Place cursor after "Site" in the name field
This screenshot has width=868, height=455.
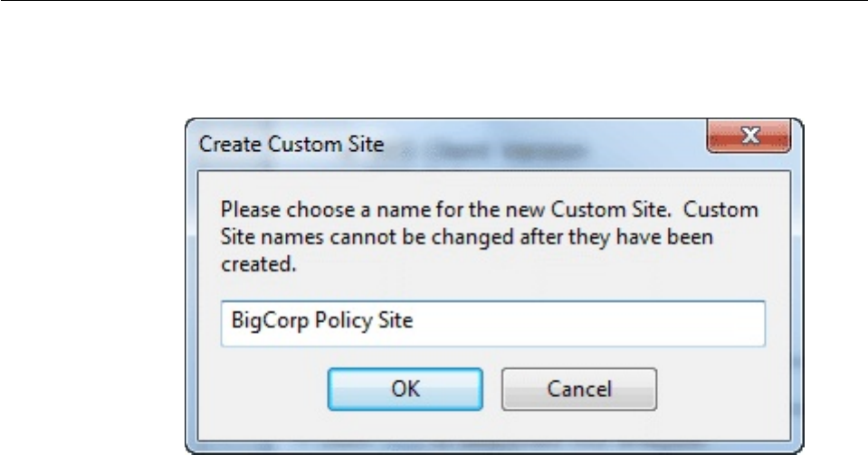[x=415, y=323]
